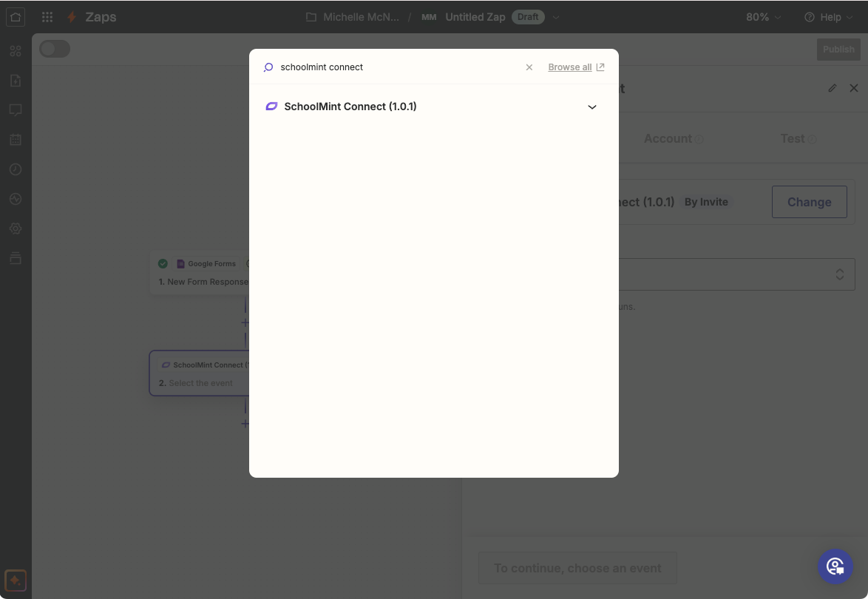Screen dimensions: 868x599
Task: Close the step editor side panel
Action: pyautogui.click(x=854, y=88)
